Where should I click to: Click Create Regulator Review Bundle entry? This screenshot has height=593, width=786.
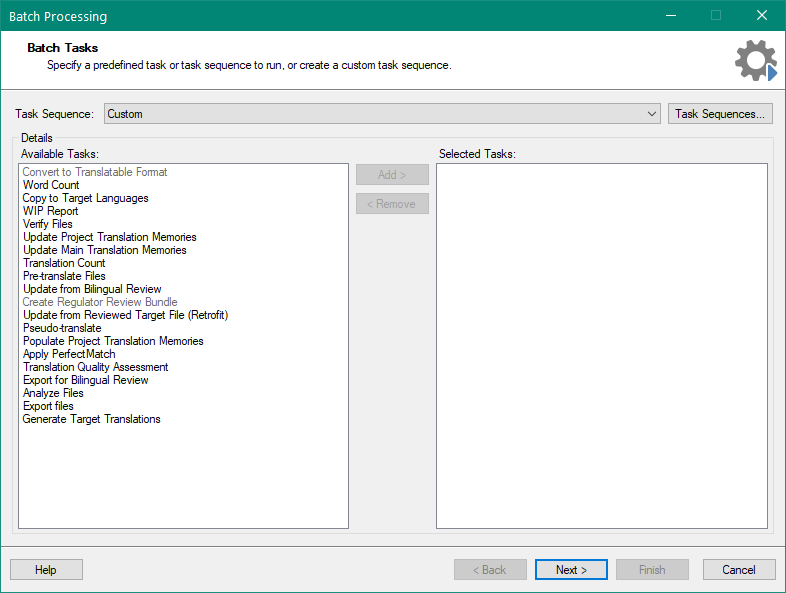pyautogui.click(x=100, y=302)
